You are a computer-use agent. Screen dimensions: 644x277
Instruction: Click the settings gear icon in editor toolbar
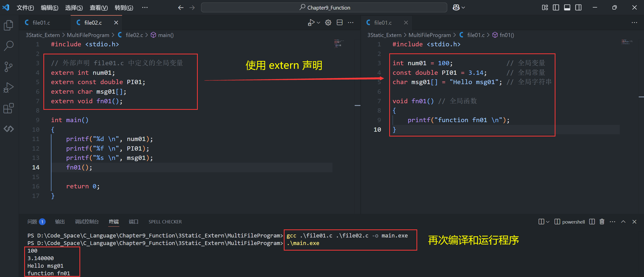328,23
